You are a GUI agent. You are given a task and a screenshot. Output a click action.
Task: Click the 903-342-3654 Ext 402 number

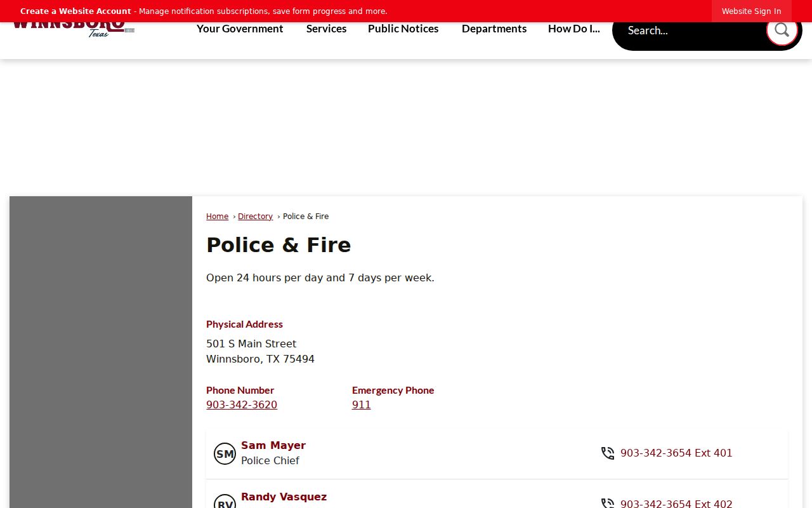[x=676, y=504]
